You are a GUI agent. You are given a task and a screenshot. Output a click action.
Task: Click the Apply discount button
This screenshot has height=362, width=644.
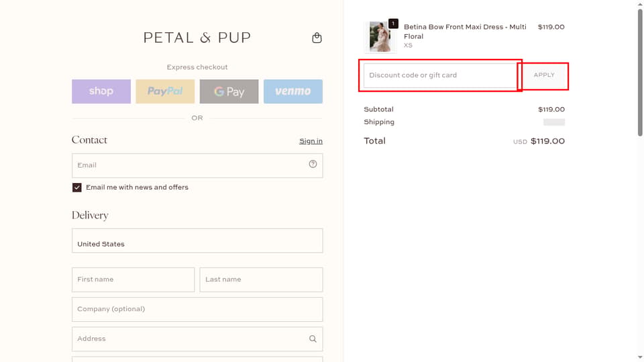pyautogui.click(x=544, y=76)
